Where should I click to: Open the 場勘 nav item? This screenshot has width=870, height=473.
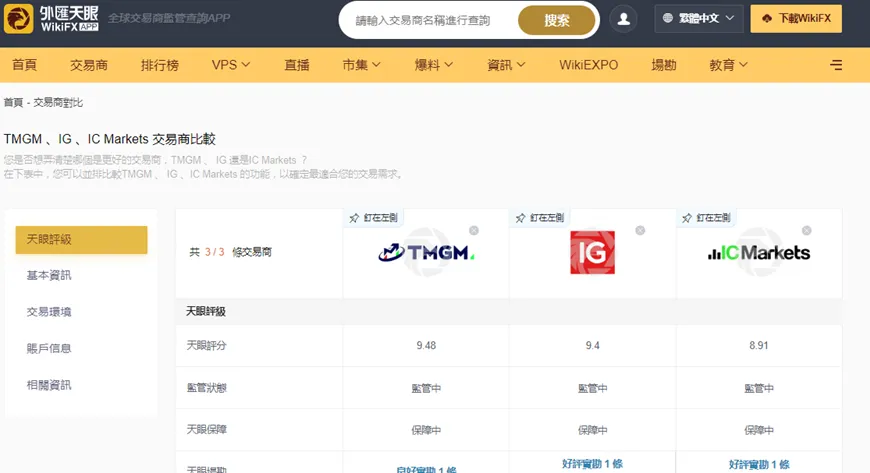click(x=664, y=65)
